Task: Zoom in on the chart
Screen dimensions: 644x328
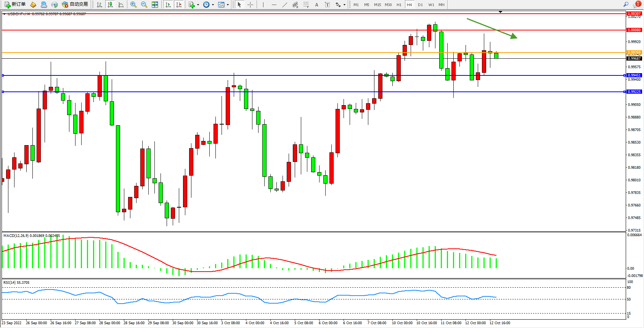Action: (x=133, y=5)
